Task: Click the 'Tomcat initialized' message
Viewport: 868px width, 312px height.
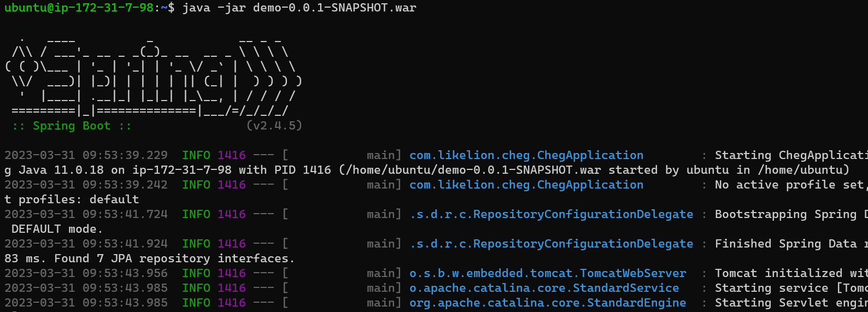Action: tap(791, 273)
